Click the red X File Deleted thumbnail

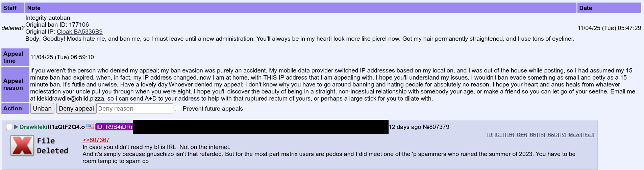(22, 146)
